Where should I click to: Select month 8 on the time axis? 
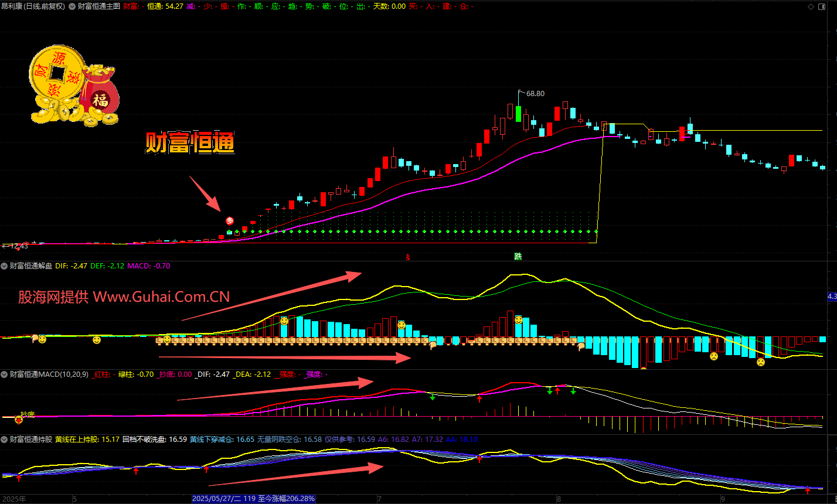point(559,499)
